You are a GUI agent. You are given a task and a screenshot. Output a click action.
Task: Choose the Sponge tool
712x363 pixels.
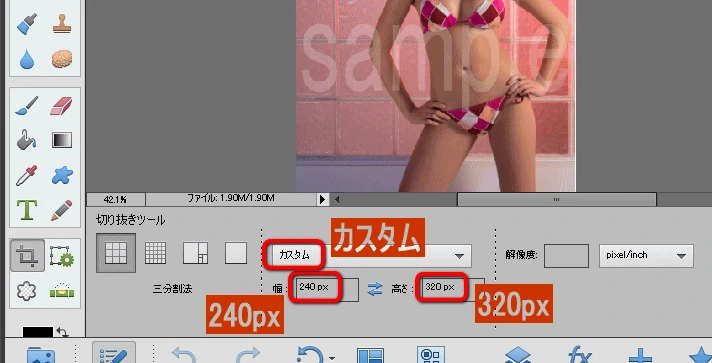[62, 59]
